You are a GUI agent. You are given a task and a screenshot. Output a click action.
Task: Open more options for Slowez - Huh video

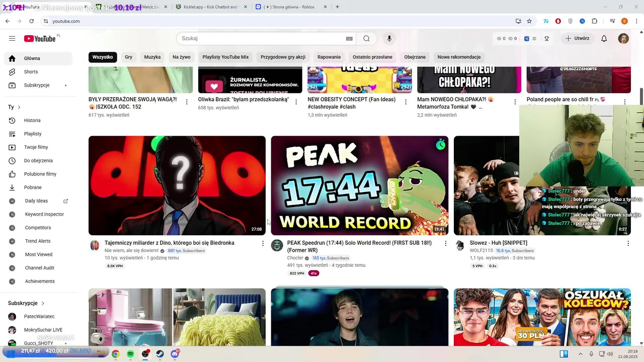pos(628,243)
